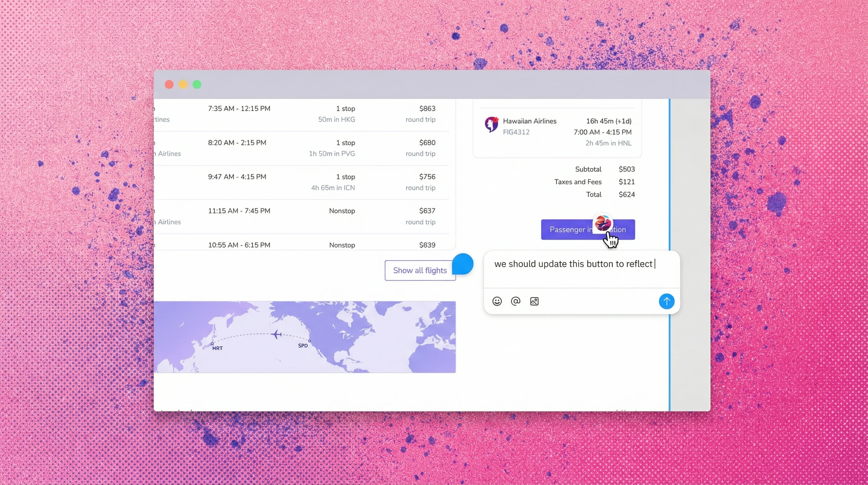Click the HRT airport marker on map
This screenshot has width=868, height=485.
click(212, 344)
